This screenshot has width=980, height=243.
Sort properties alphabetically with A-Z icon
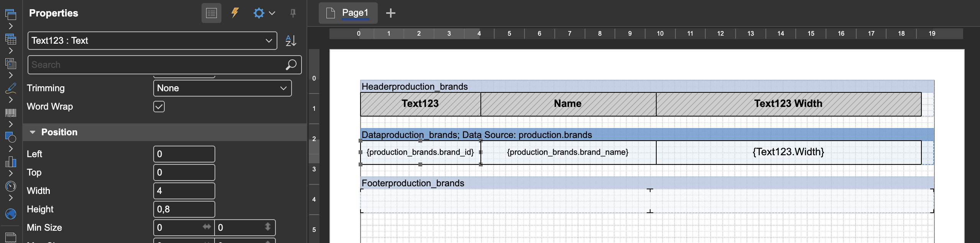[x=291, y=41]
